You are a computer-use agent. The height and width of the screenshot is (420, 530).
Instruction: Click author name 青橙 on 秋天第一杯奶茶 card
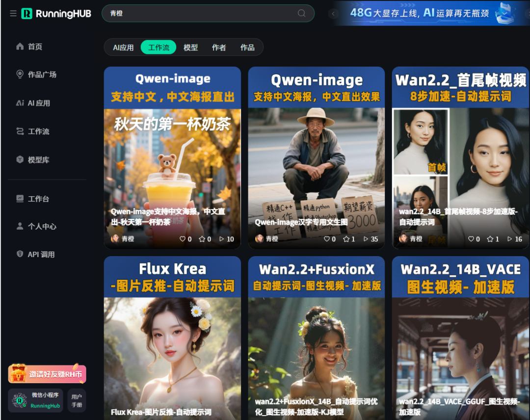click(x=128, y=239)
